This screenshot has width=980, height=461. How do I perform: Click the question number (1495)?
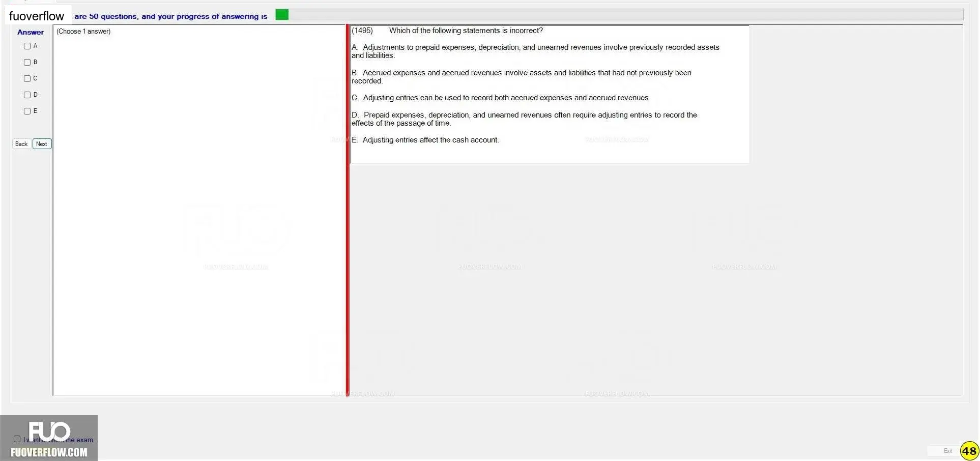click(x=362, y=31)
